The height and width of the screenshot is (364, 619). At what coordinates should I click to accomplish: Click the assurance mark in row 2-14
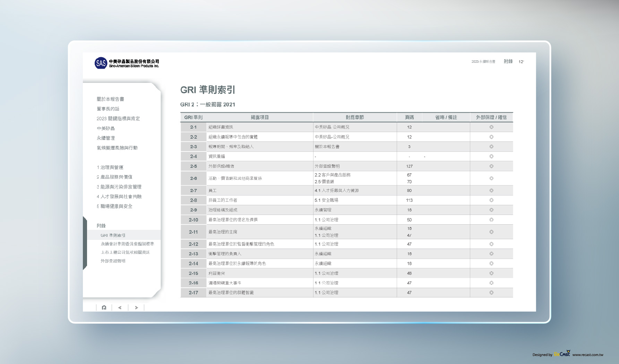point(491,263)
